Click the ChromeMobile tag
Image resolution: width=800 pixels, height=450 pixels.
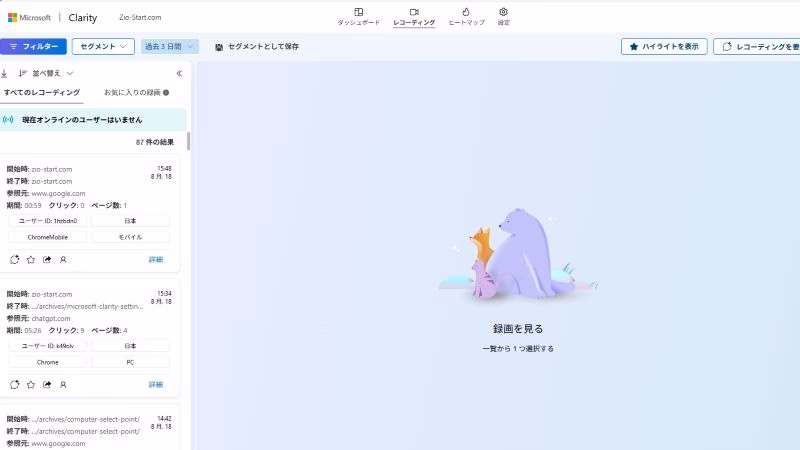tap(47, 237)
